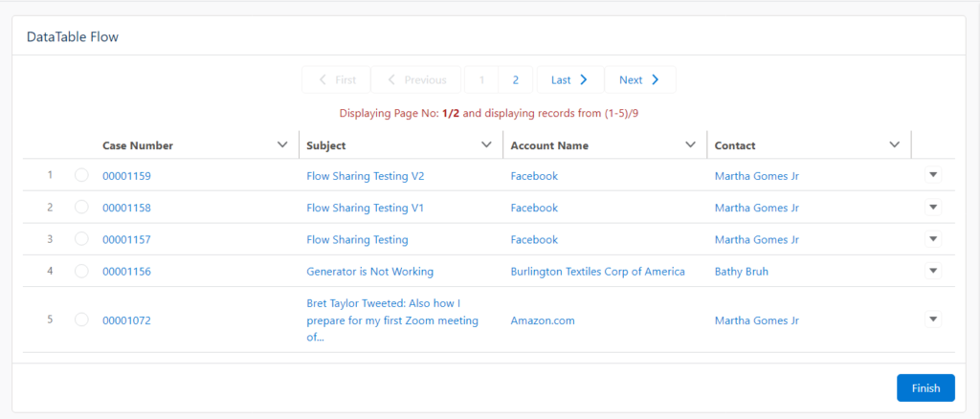
Task: Select radio button for case 00001157
Action: click(x=81, y=239)
